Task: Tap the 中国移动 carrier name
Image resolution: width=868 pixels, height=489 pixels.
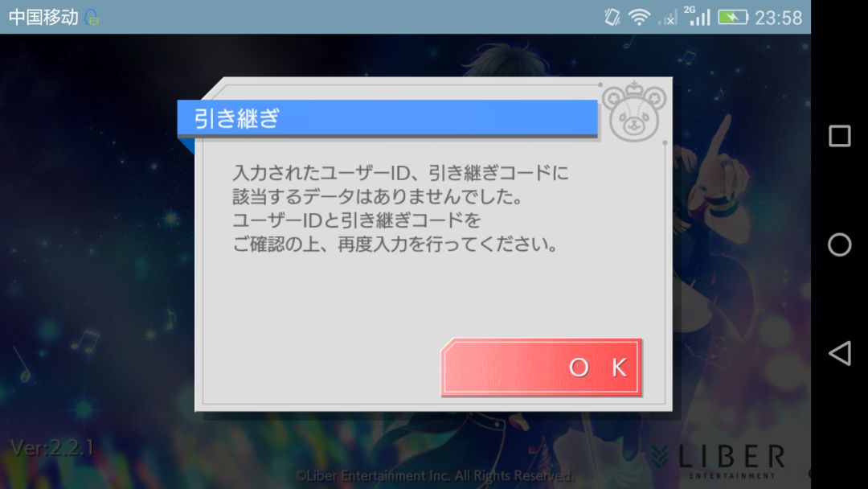Action: tap(43, 17)
